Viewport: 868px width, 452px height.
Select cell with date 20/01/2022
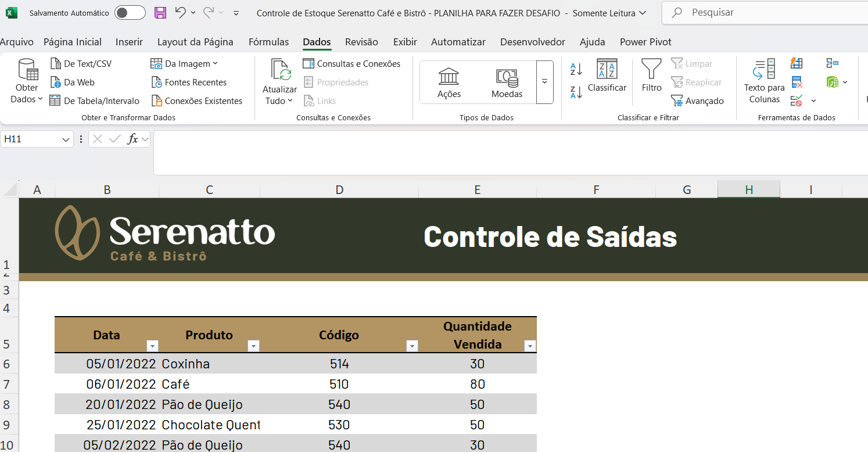tap(107, 404)
